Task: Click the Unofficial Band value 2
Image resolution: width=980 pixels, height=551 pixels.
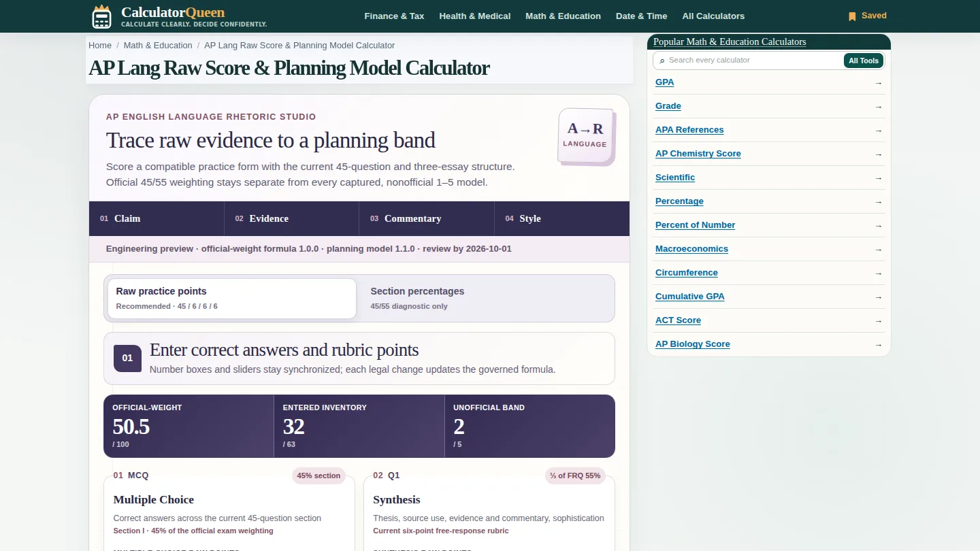Action: click(459, 427)
